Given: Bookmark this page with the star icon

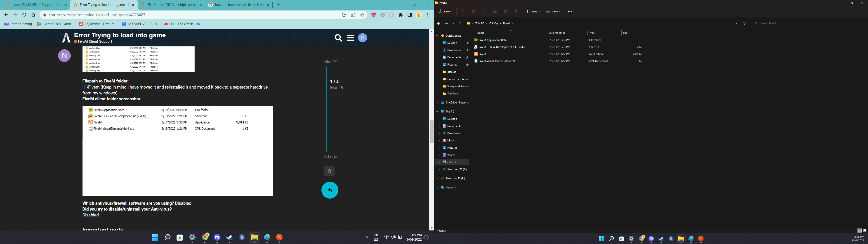Looking at the screenshot, I should tap(362, 15).
